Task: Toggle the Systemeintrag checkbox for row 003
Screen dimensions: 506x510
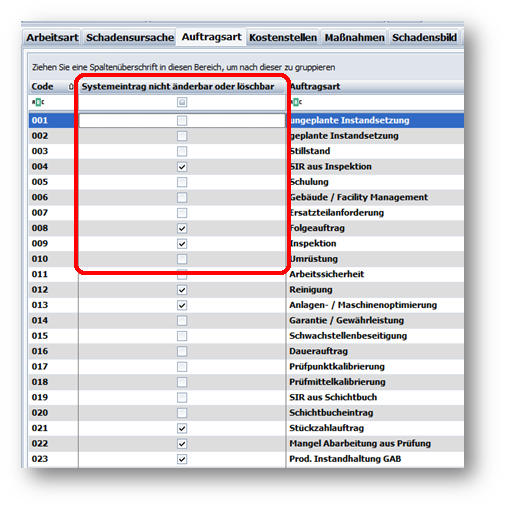Action: [x=182, y=151]
